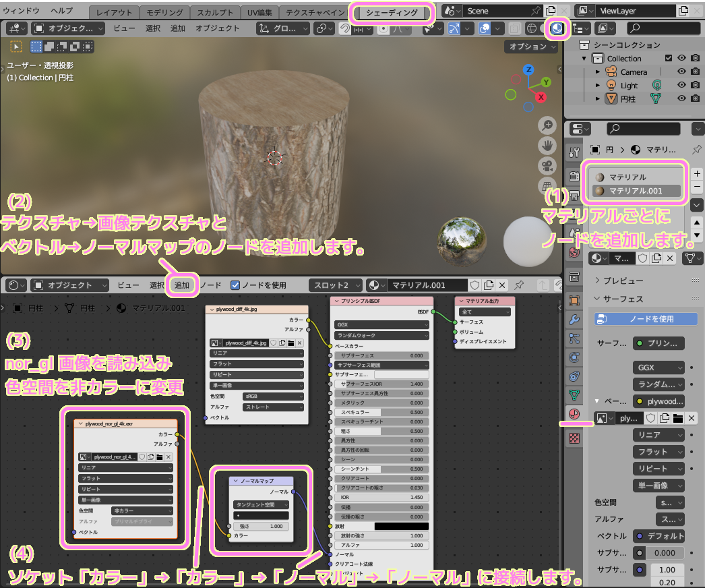Open the Object properties orange square tab
The width and height of the screenshot is (705, 588).
(574, 300)
